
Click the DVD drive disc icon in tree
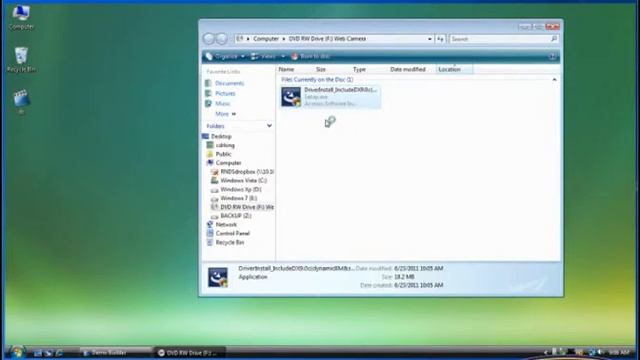coord(215,207)
